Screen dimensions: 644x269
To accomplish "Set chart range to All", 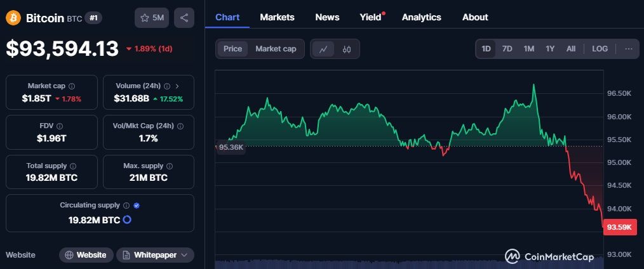I will [571, 49].
